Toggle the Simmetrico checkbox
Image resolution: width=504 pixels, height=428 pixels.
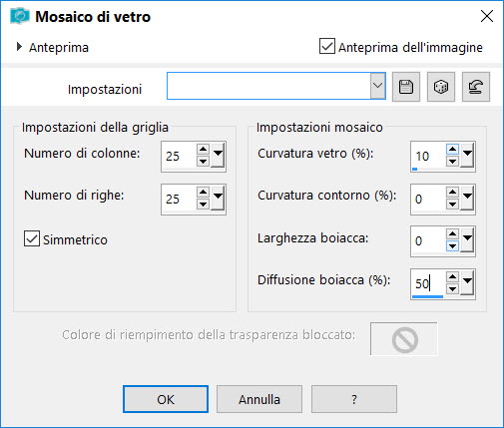pos(32,238)
